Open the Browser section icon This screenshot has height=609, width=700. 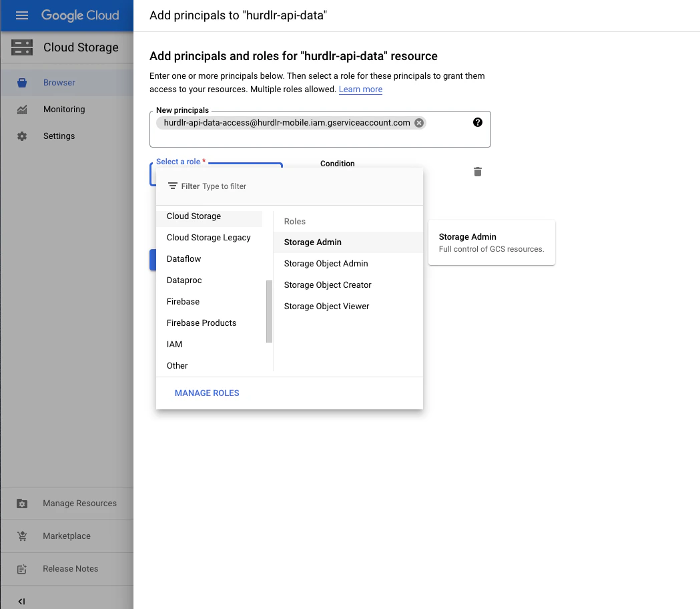click(22, 83)
